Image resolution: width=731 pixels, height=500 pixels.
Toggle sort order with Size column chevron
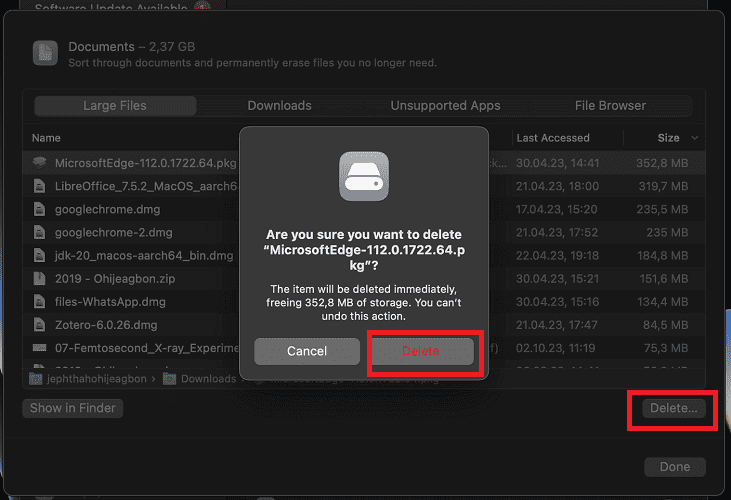point(695,138)
